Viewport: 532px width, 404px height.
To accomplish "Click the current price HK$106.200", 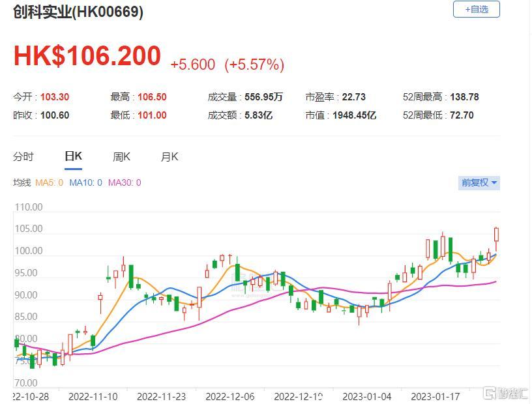I will [87, 55].
